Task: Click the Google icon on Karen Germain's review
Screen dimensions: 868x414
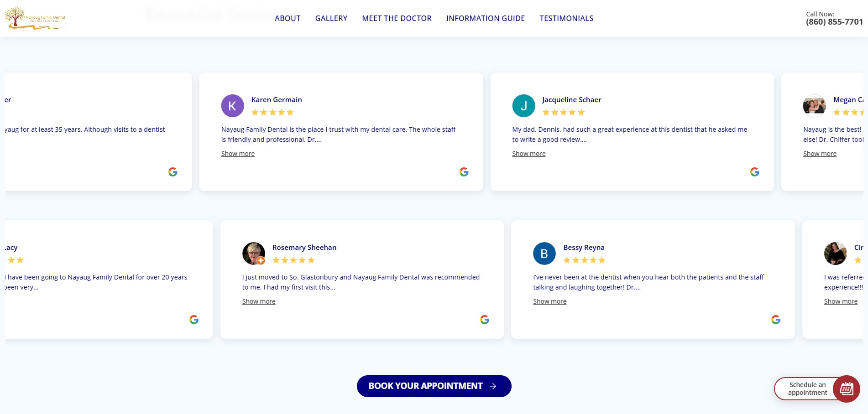Action: pos(464,172)
